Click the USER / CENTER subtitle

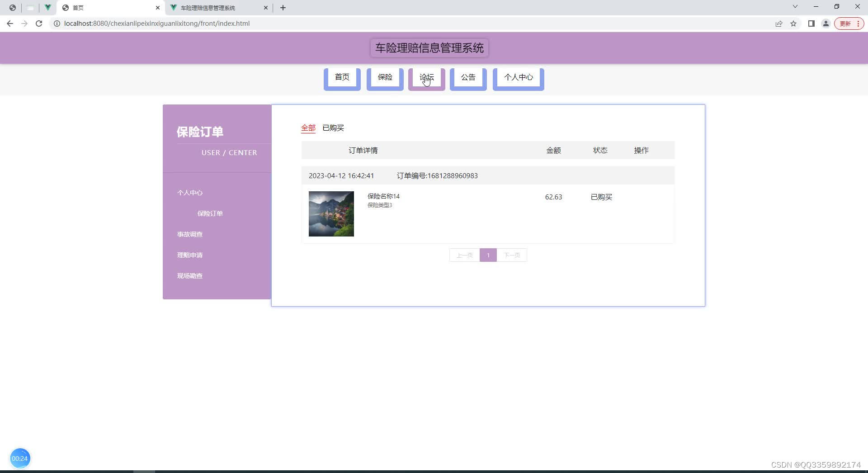pyautogui.click(x=229, y=153)
